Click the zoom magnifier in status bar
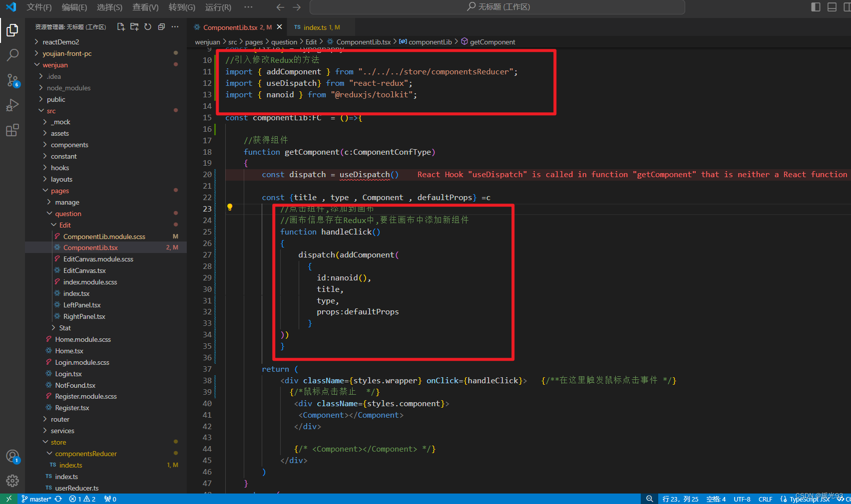Viewport: 851px width, 504px height. (649, 499)
